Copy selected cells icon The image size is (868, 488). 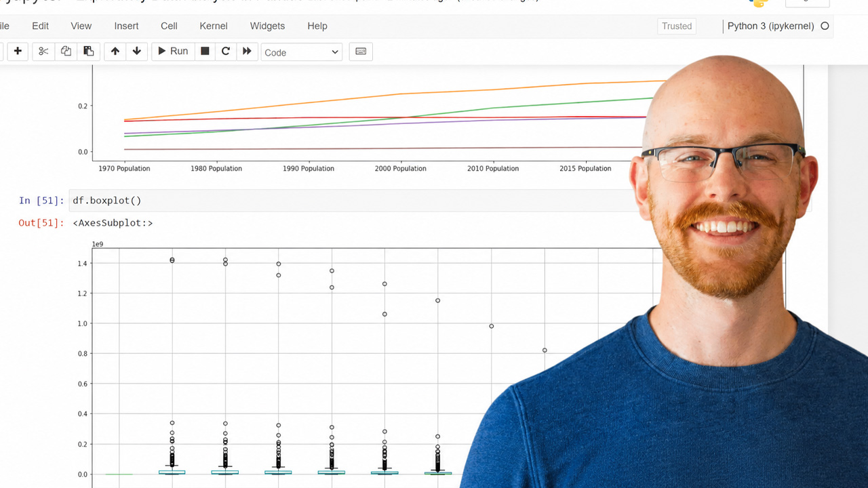pyautogui.click(x=66, y=52)
